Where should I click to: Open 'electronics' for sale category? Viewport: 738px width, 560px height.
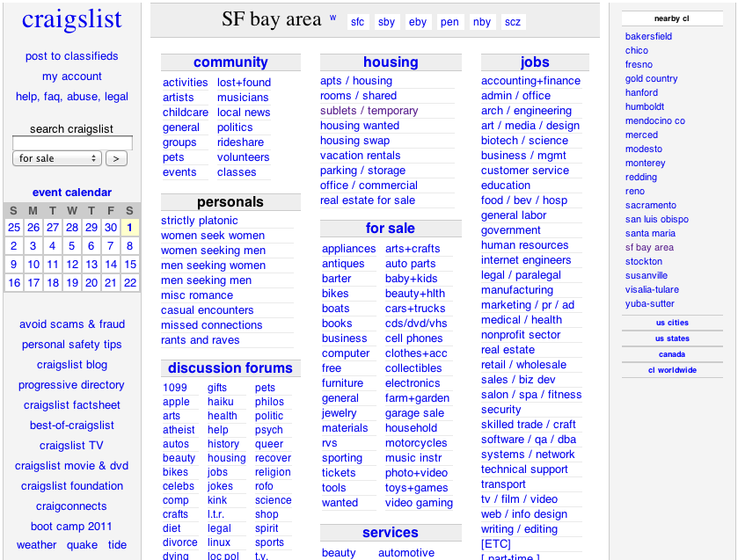413,383
